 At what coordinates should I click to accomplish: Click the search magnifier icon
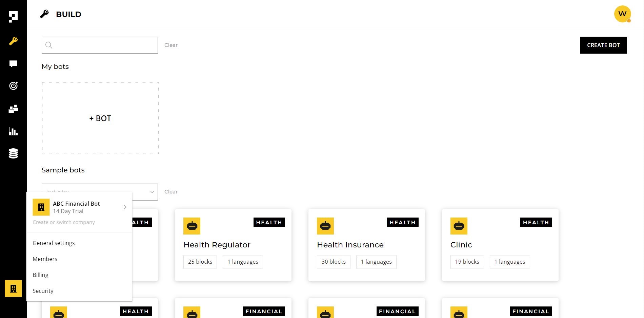point(49,45)
